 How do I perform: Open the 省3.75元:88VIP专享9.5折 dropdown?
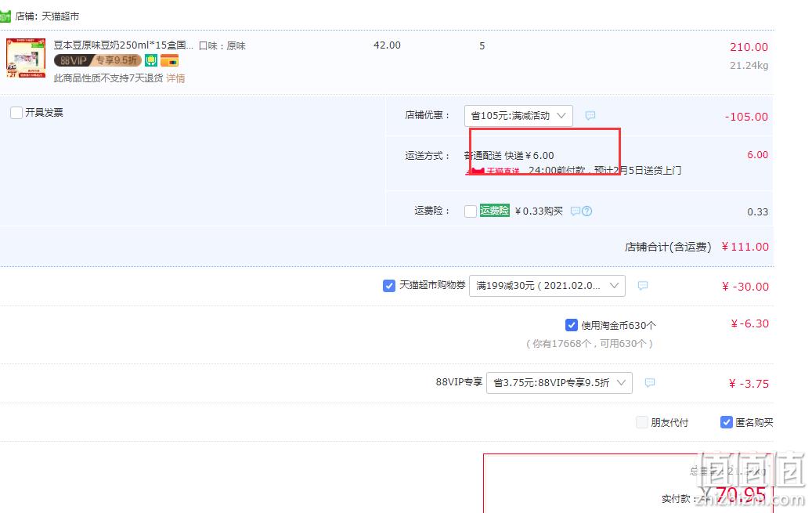559,383
